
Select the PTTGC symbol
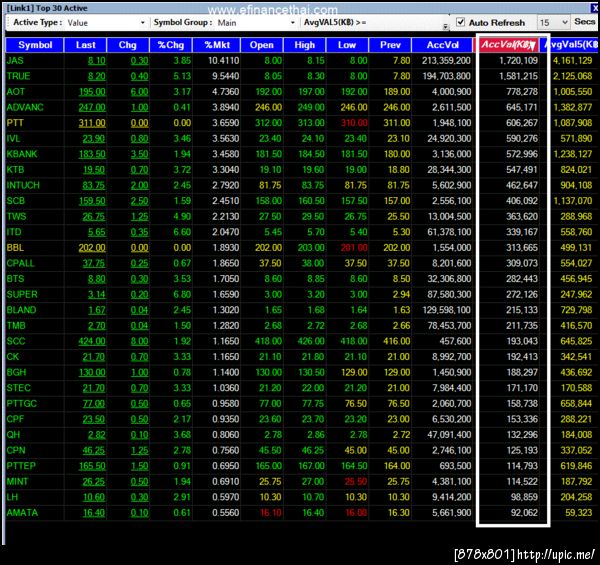click(x=22, y=404)
